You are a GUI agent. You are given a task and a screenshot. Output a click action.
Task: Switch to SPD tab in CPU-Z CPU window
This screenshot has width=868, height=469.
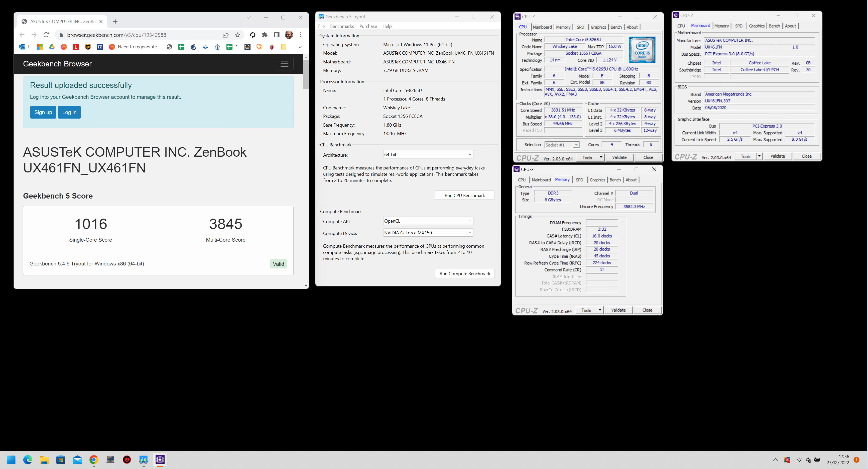[580, 27]
